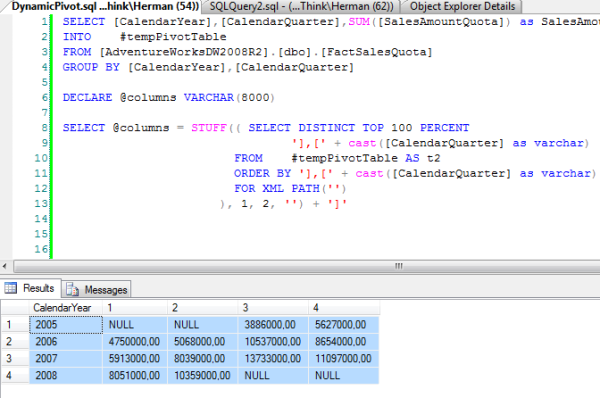
Task: Click the NULL cell for 2005 column 2
Action: 202,325
